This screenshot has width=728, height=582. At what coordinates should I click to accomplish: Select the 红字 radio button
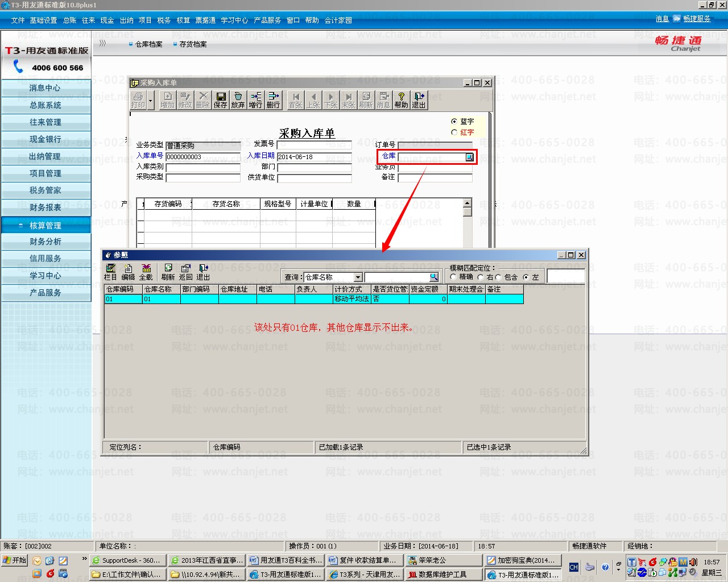pyautogui.click(x=454, y=132)
